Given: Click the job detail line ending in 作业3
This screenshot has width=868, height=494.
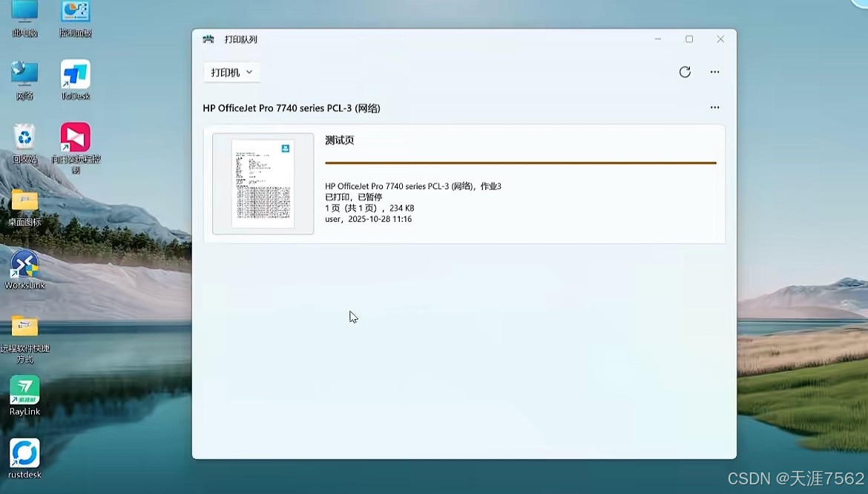Looking at the screenshot, I should click(413, 186).
